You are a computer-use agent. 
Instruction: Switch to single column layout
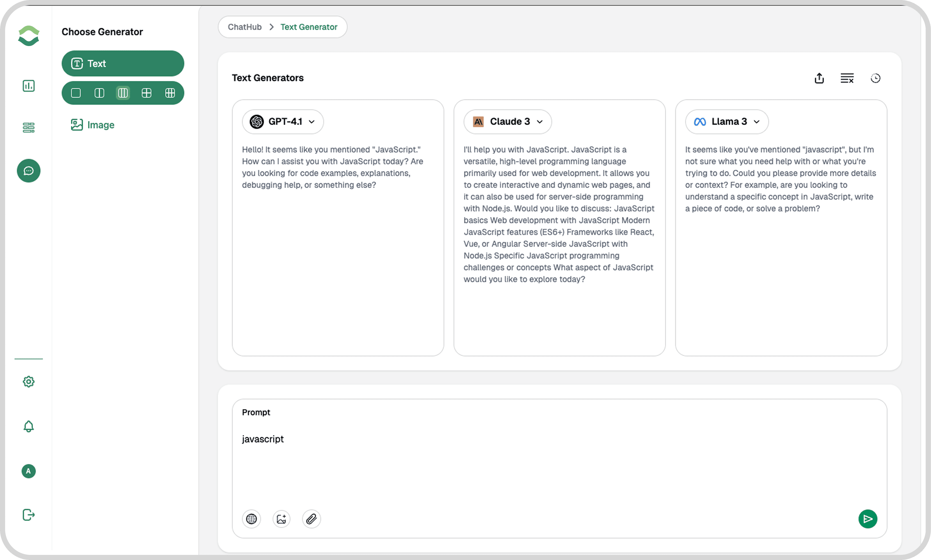(75, 92)
